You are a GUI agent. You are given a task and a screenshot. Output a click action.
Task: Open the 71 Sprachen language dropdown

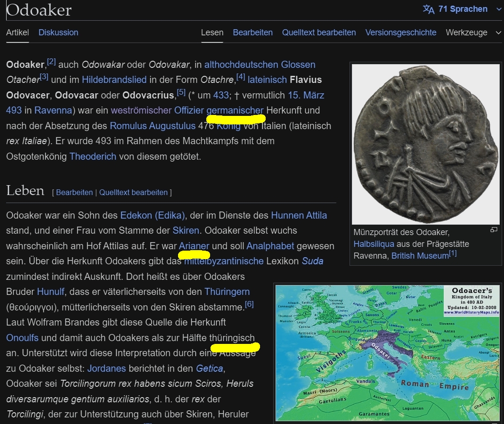pyautogui.click(x=462, y=9)
